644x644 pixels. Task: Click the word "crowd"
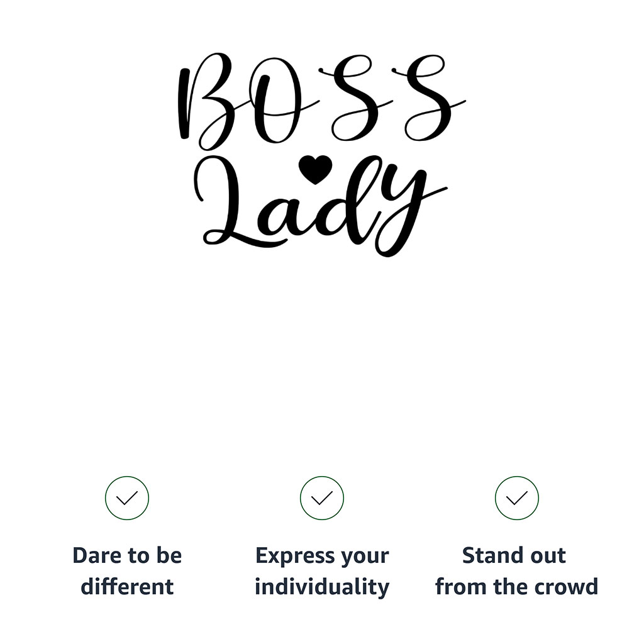pyautogui.click(x=569, y=587)
